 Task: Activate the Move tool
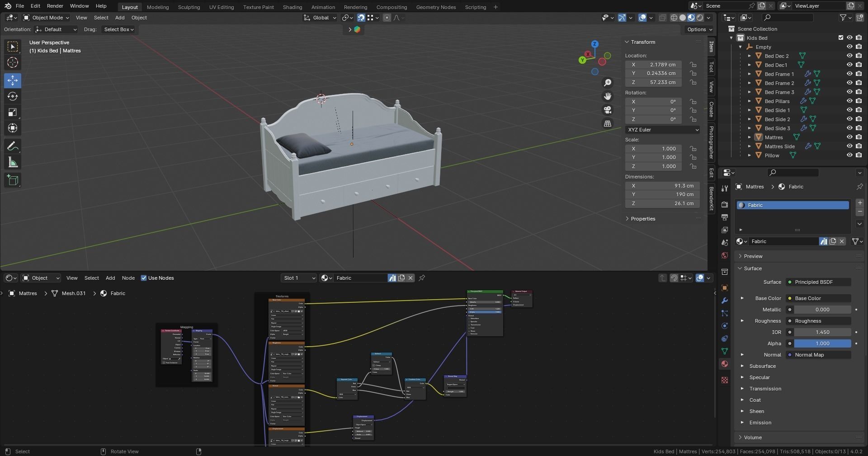click(x=13, y=80)
